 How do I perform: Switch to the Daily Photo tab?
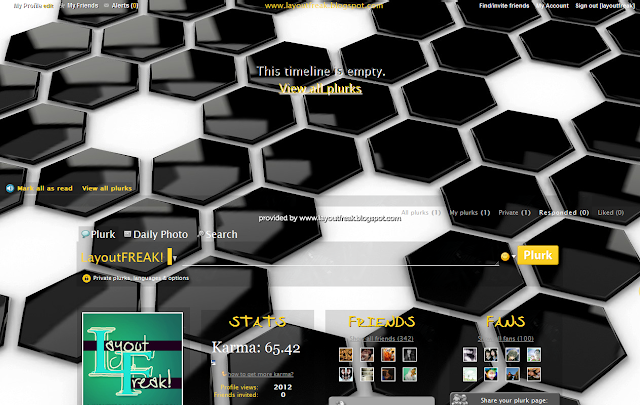click(x=156, y=234)
